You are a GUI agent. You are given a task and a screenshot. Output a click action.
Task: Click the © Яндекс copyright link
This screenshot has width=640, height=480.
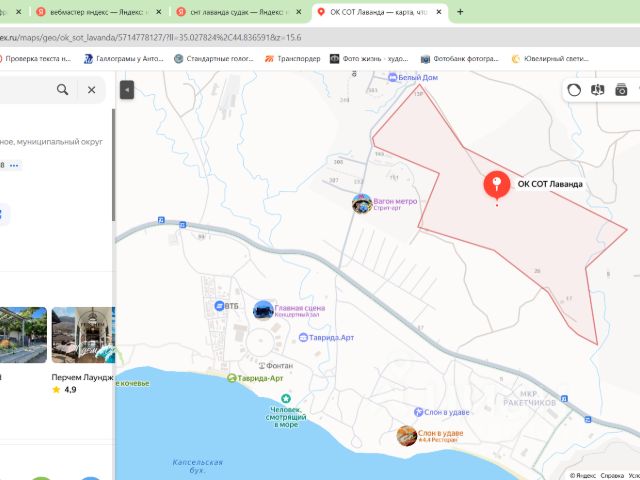point(583,476)
